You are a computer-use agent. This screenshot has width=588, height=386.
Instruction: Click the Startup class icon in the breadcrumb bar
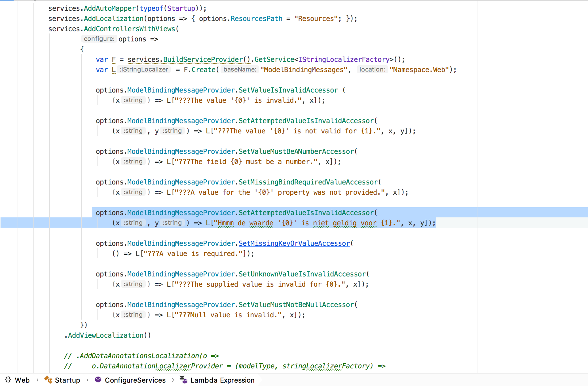[48, 380]
